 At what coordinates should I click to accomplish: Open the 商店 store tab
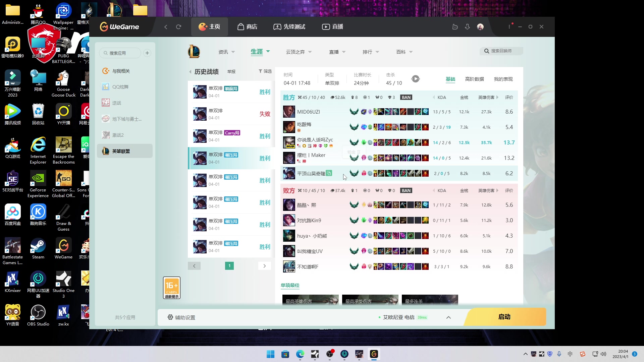(x=248, y=27)
